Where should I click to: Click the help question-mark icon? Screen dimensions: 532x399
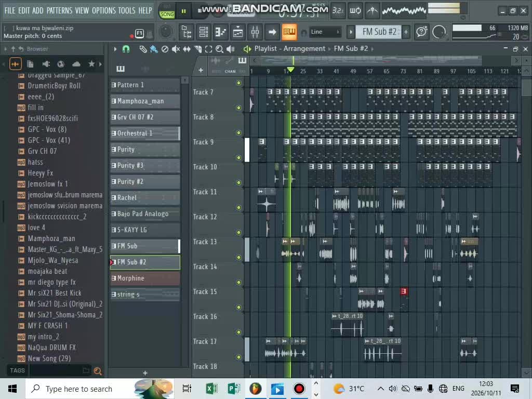tap(421, 32)
